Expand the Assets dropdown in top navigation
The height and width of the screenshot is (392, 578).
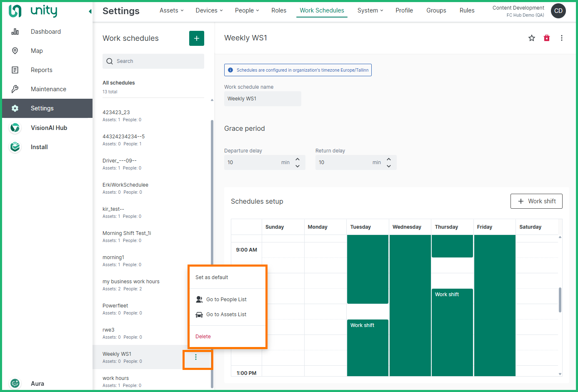pos(171,10)
